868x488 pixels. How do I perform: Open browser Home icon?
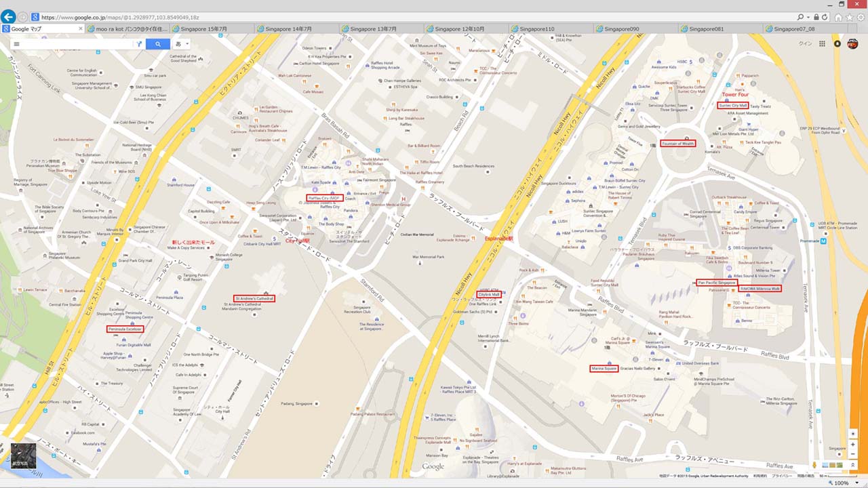[x=839, y=17]
